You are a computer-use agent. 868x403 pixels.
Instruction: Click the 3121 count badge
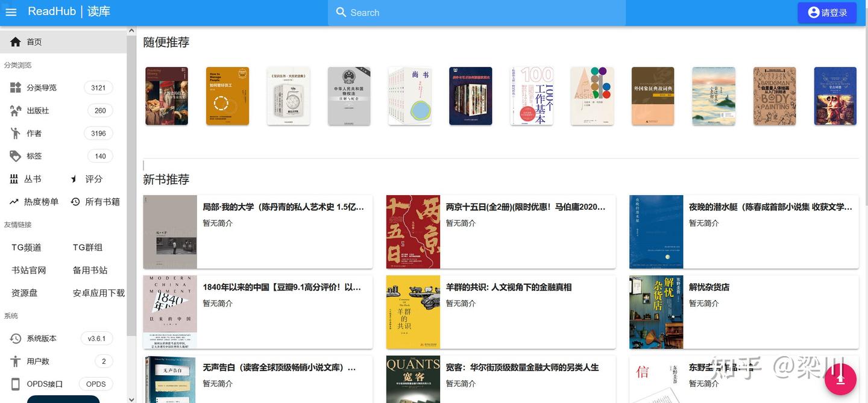(98, 88)
